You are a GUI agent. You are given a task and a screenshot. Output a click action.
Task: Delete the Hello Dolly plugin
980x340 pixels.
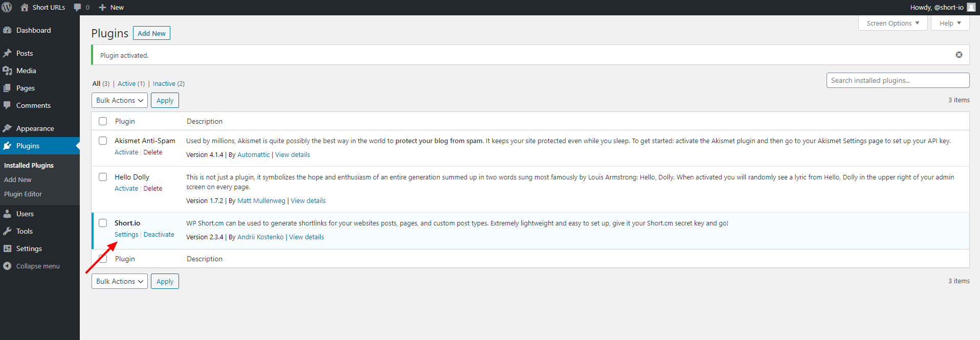tap(153, 188)
